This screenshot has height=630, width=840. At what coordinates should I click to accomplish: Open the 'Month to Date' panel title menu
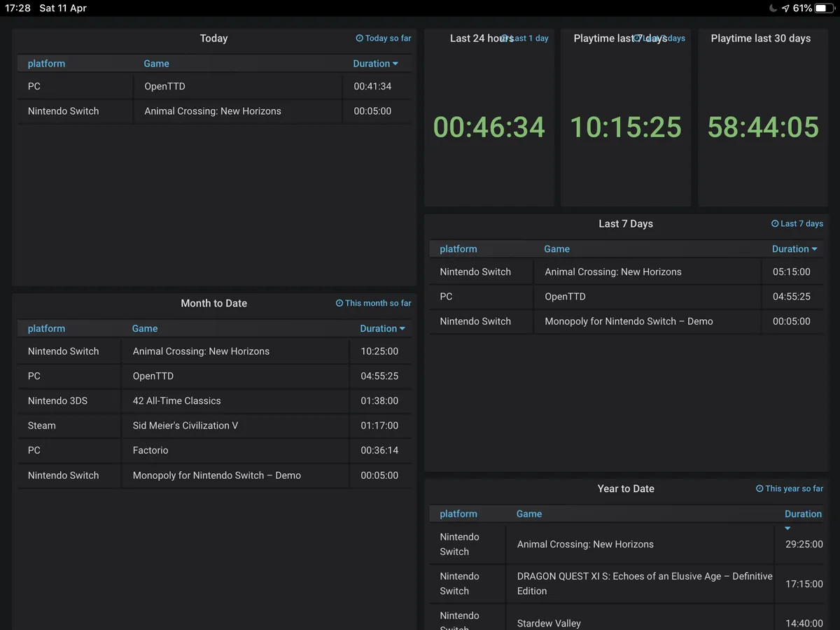(x=213, y=303)
